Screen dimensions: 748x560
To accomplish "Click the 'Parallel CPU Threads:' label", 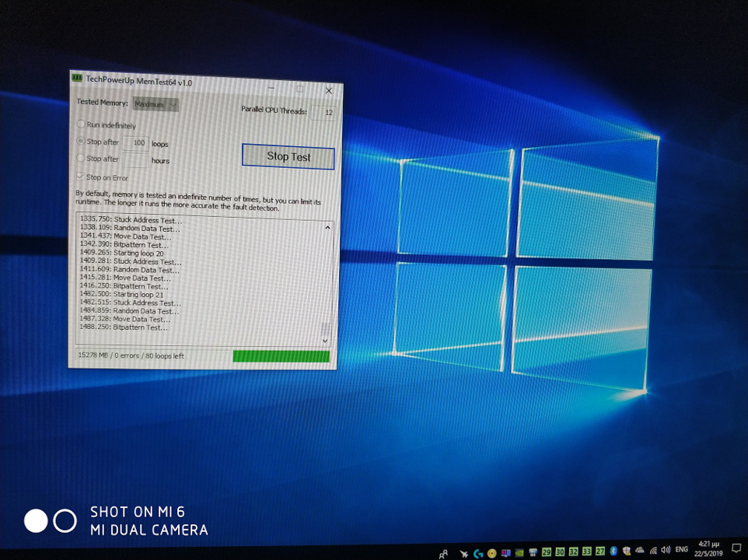I will tap(274, 110).
